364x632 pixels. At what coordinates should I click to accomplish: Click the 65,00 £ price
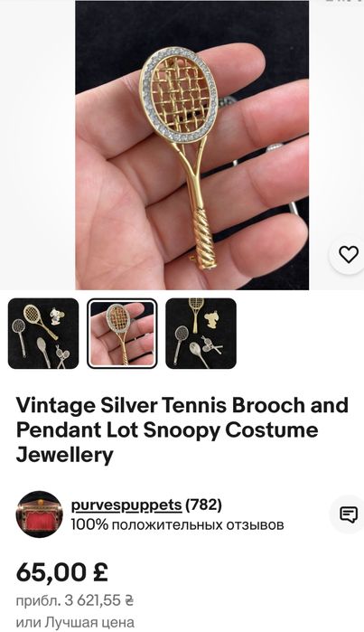pyautogui.click(x=62, y=572)
